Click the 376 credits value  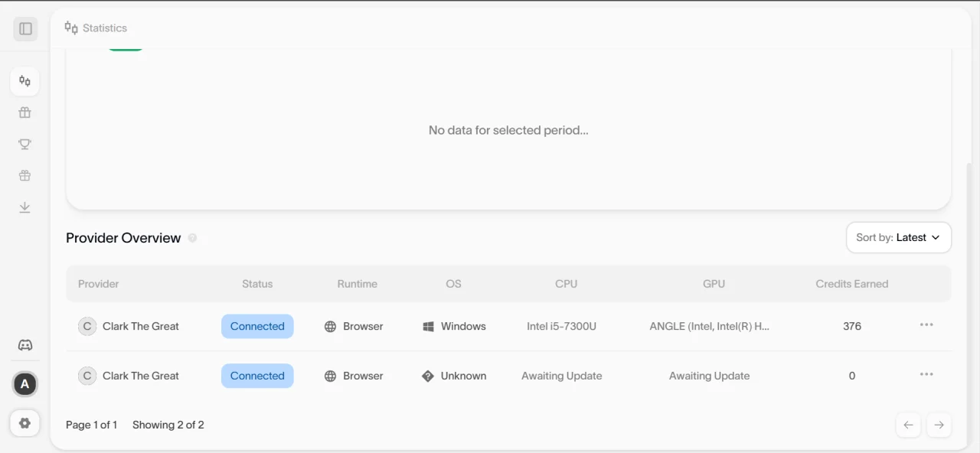coord(852,326)
